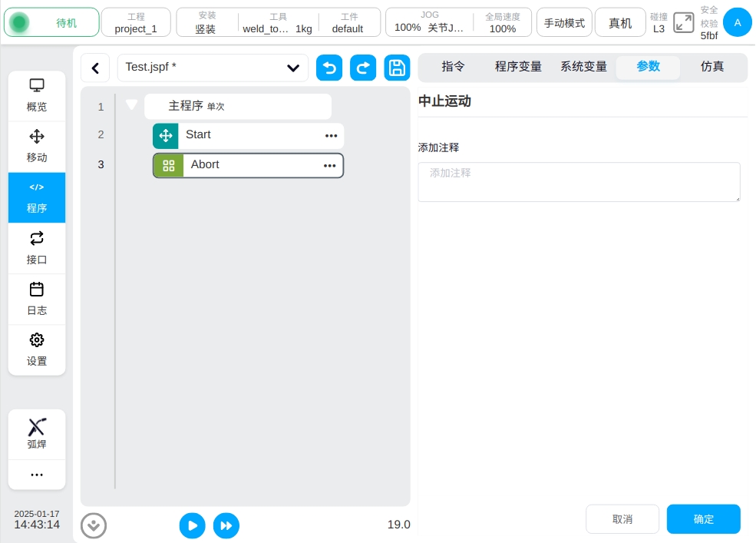
Task: Toggle the 真机 real robot button
Action: [620, 23]
